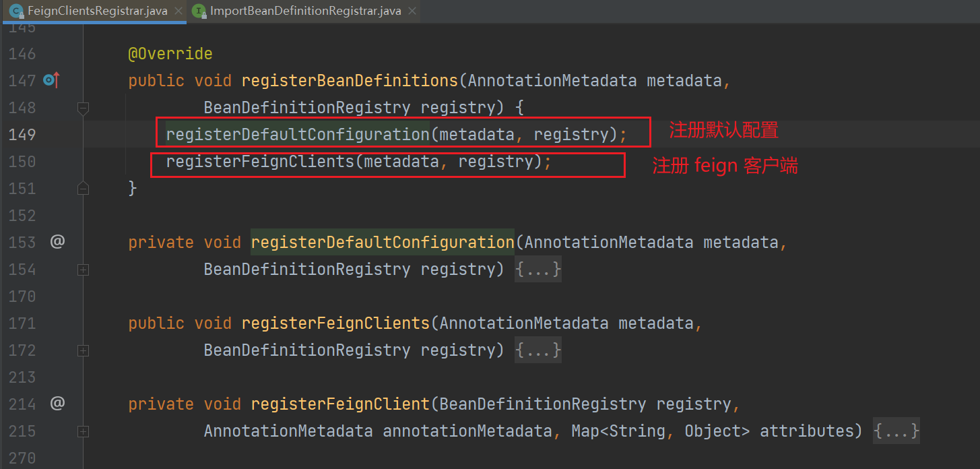980x469 pixels.
Task: Close the FeignClientsRegistrar.java tab
Action: 178,11
